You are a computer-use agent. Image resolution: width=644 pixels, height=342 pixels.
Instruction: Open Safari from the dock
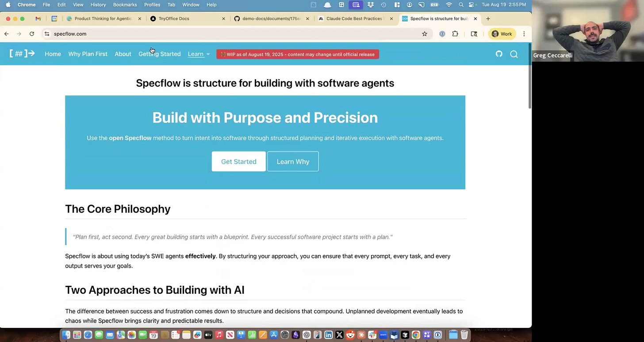tap(88, 335)
